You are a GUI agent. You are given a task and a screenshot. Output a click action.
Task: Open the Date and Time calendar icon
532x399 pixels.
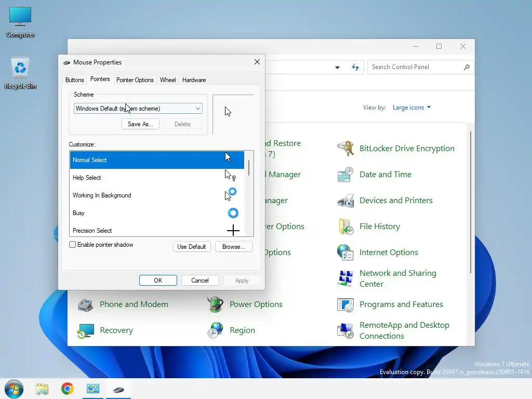(x=345, y=175)
